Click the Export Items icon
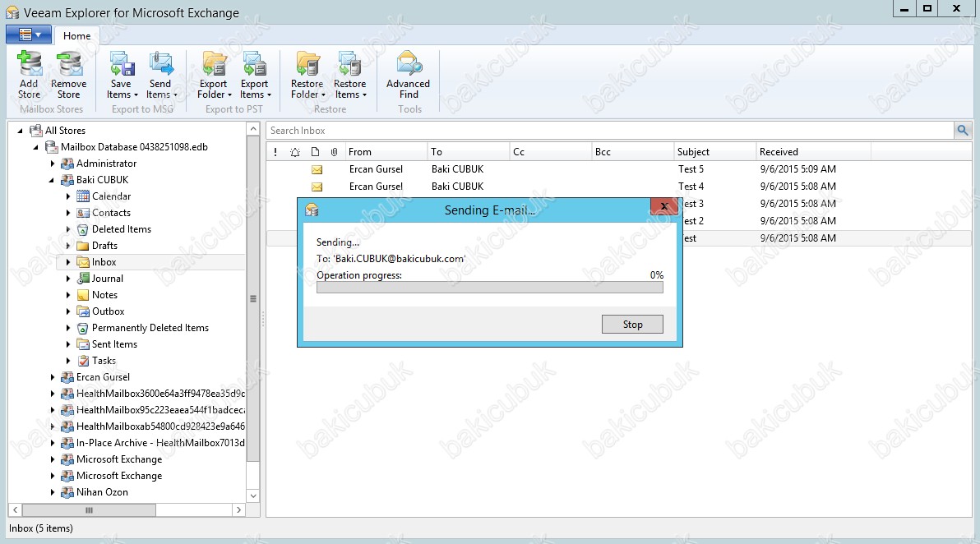The image size is (980, 544). click(254, 64)
